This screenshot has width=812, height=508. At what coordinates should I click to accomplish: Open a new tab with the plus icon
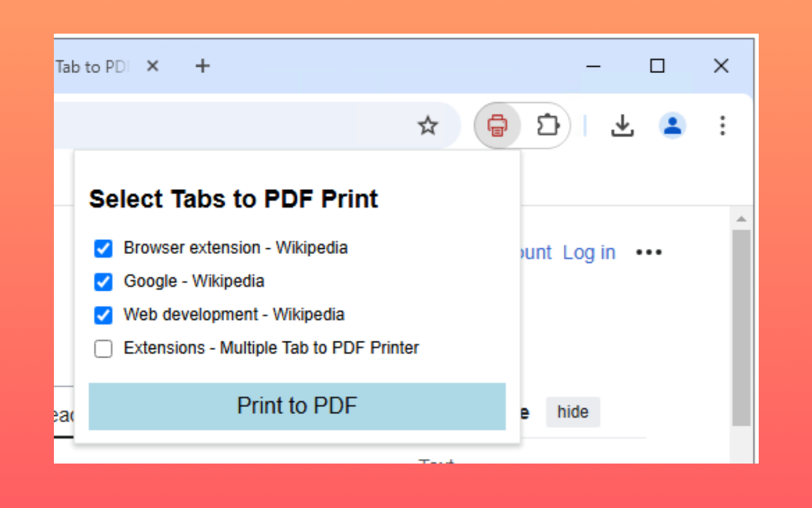pyautogui.click(x=202, y=65)
